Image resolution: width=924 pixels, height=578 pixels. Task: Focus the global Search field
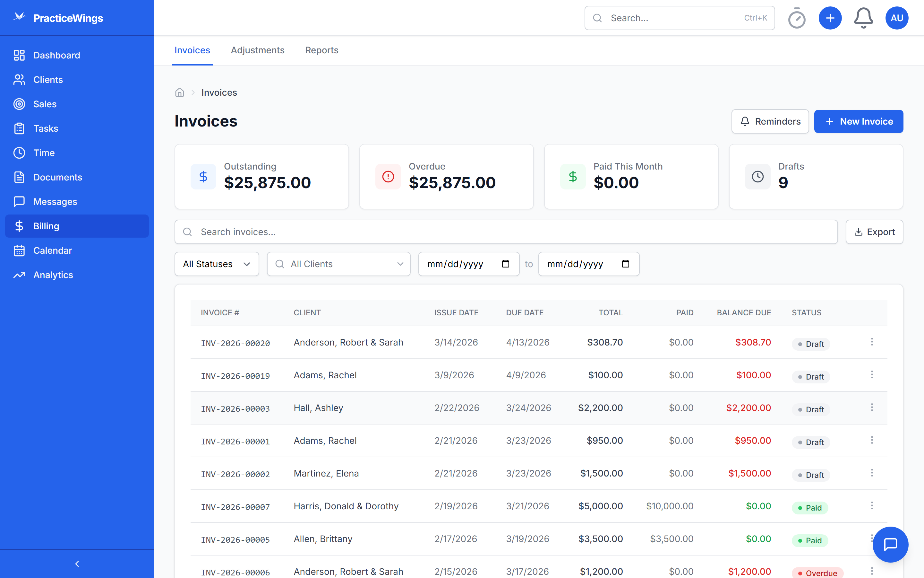[x=679, y=18]
